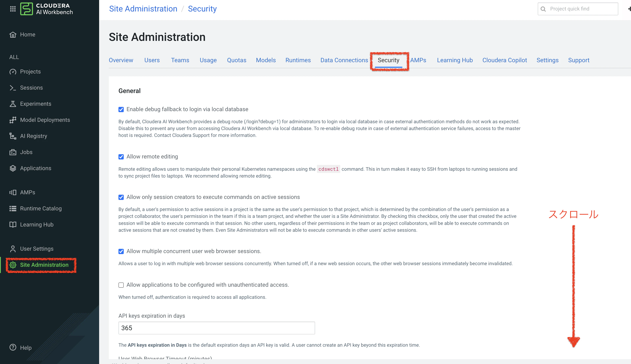
Task: Open the apps grid icon top left
Action: point(13,9)
